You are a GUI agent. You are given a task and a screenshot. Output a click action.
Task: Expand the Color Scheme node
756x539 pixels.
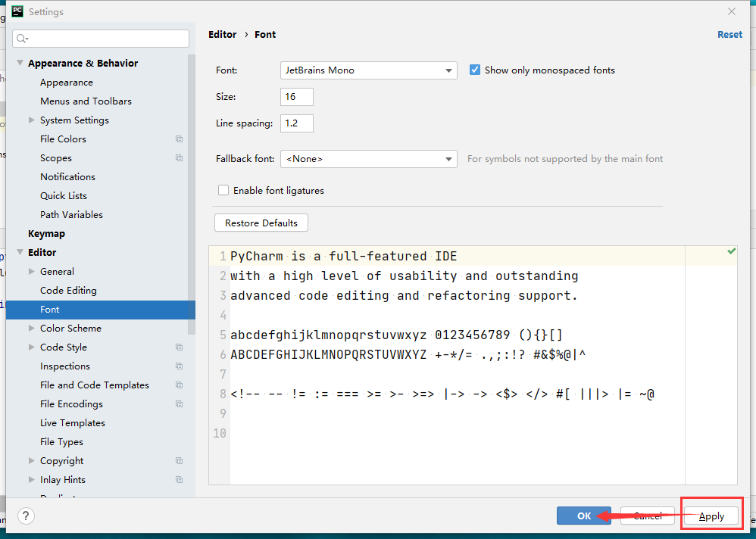click(x=31, y=328)
